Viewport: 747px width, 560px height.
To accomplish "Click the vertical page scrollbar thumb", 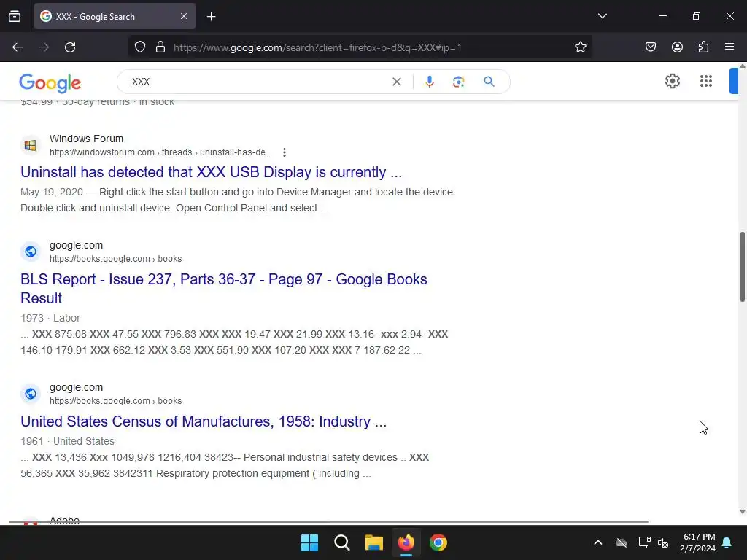I will (x=742, y=267).
